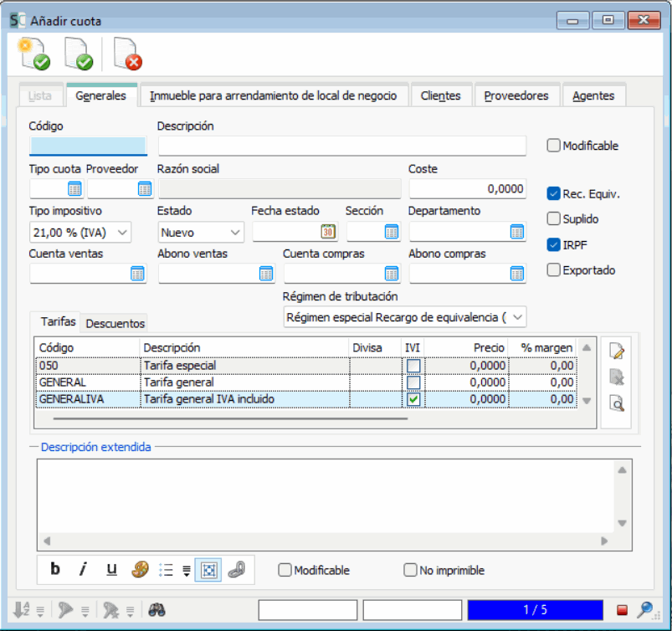672x631 pixels.
Task: Open the Sección lookup icon
Action: [392, 232]
